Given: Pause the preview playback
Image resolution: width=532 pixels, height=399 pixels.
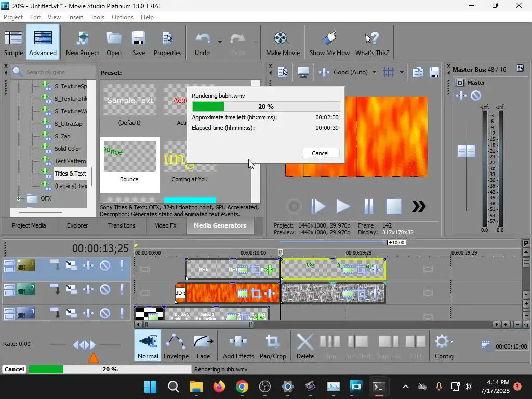Looking at the screenshot, I should [x=368, y=206].
